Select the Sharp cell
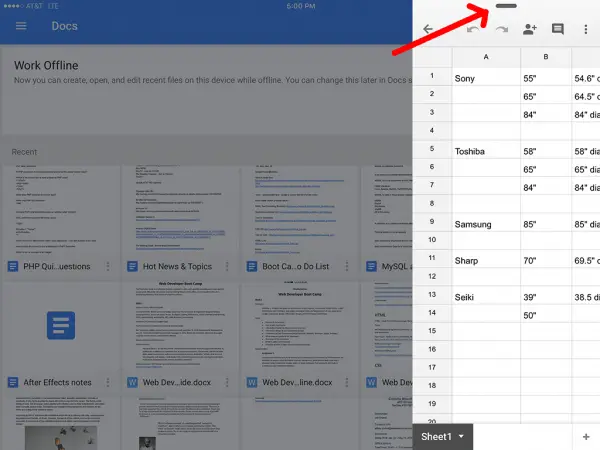The image size is (600, 450). pyautogui.click(x=486, y=259)
